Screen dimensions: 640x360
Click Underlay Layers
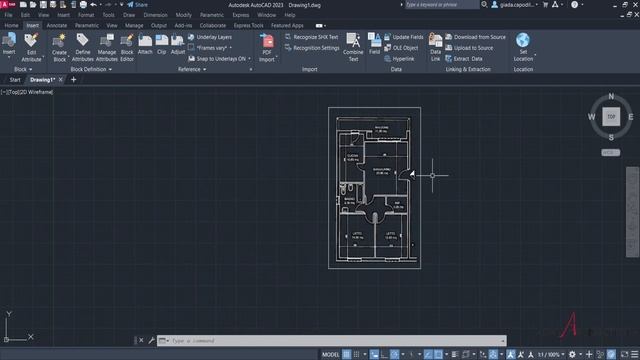click(x=210, y=37)
